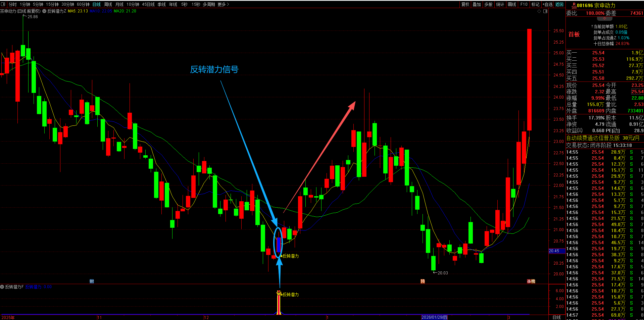Image resolution: width=644 pixels, height=320 pixels.
Task: Click the 叠加 overlay button
Action: [477, 4]
